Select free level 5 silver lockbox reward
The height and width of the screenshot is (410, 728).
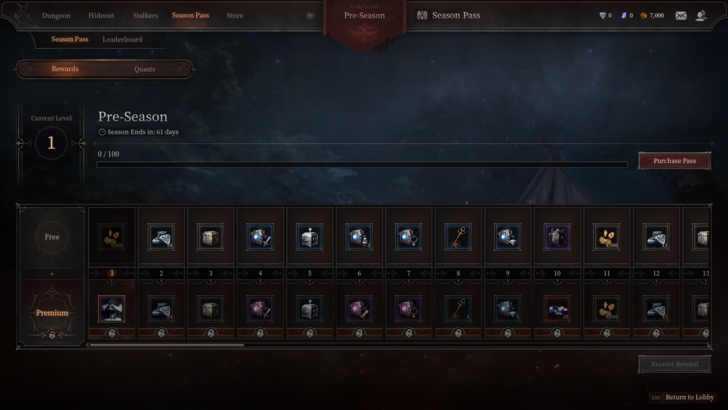click(x=310, y=237)
